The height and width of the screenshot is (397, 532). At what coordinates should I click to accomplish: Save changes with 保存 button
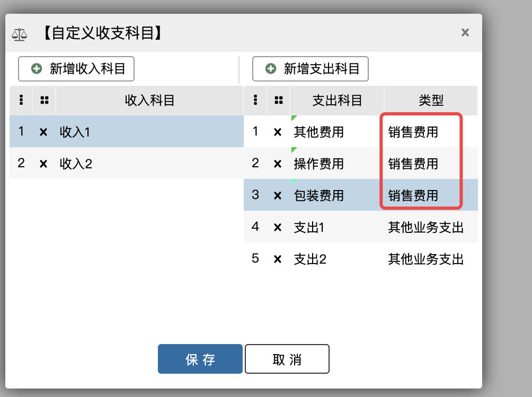coord(200,359)
